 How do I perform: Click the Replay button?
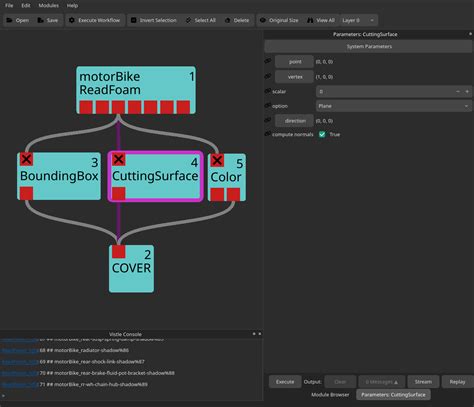457,382
